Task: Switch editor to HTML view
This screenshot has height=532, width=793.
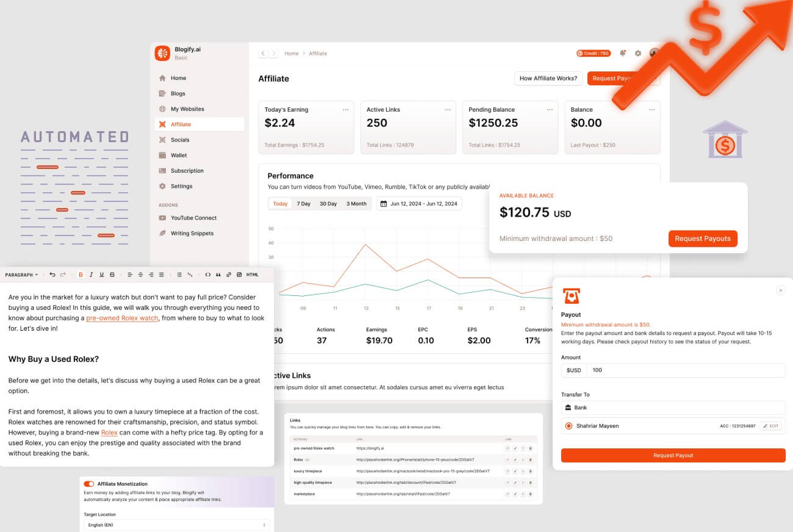Action: [x=253, y=275]
